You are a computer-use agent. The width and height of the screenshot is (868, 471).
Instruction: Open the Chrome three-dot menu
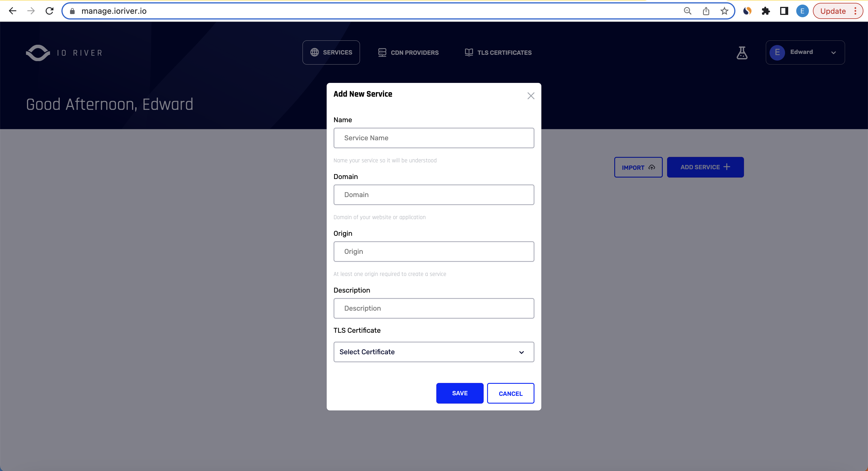click(855, 11)
